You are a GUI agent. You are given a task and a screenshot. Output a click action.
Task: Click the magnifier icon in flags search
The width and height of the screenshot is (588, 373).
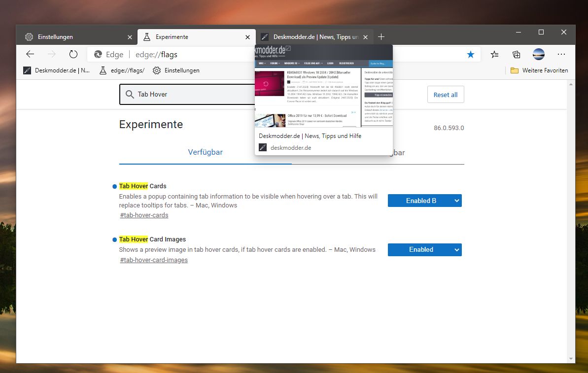click(130, 94)
